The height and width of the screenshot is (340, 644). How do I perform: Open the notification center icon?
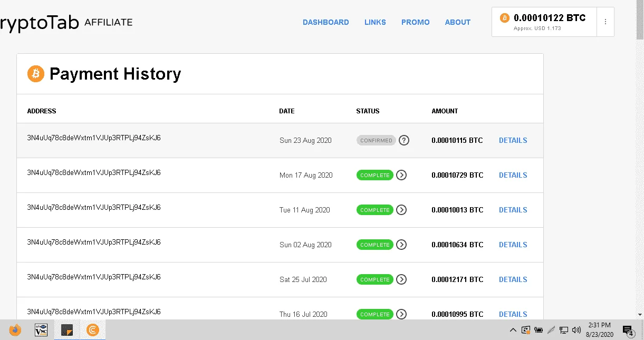(x=628, y=331)
